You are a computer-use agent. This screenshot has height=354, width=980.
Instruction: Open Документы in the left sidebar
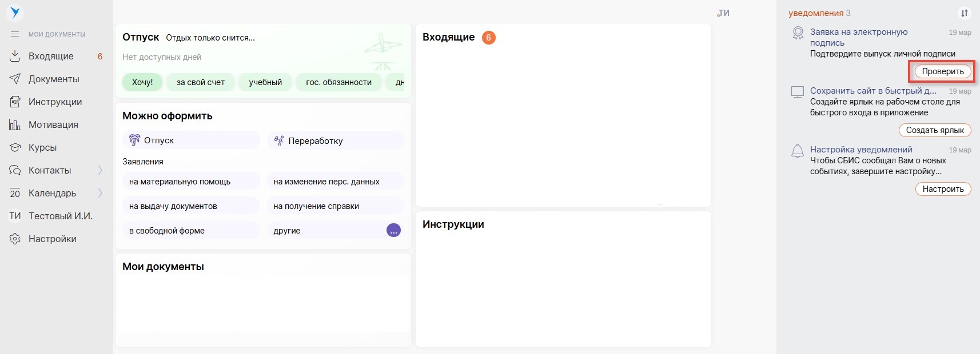pos(54,79)
